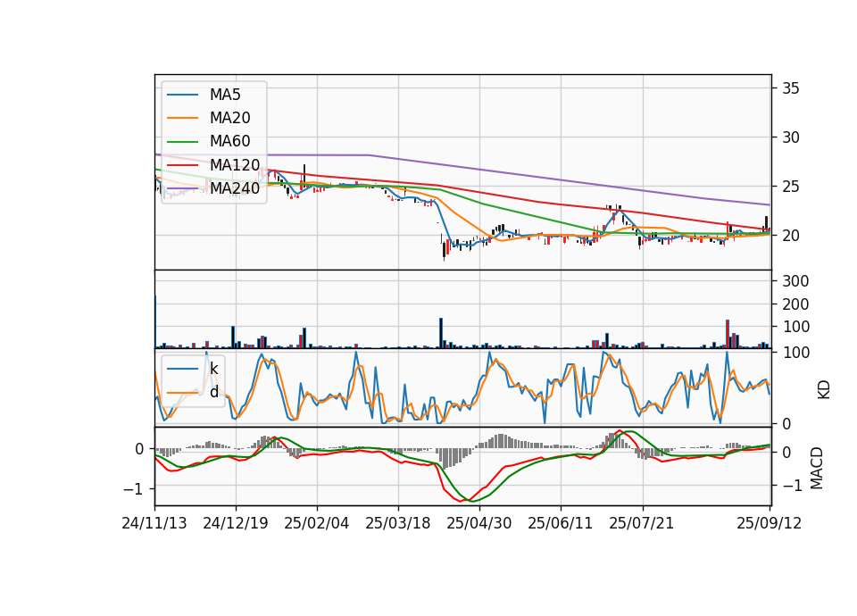Viewport: 857px width, 616px height.
Task: Click the 25/03/18 date axis label
Action: tap(398, 523)
